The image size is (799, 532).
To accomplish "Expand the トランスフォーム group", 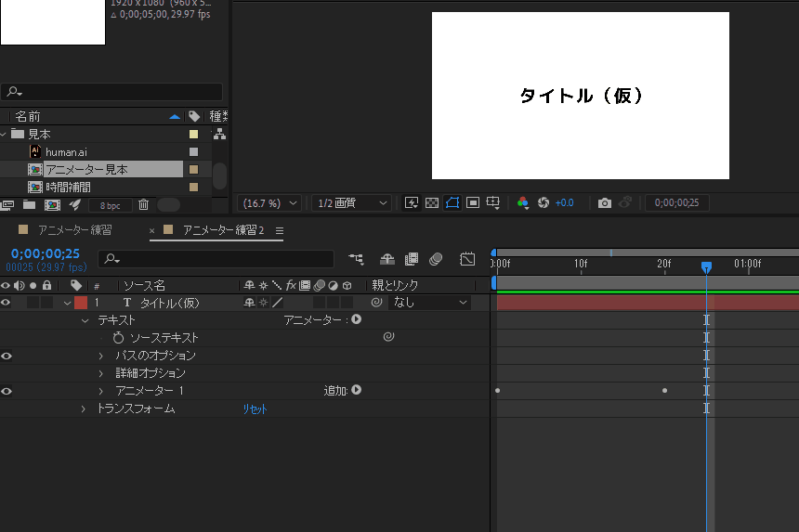I will click(x=83, y=409).
